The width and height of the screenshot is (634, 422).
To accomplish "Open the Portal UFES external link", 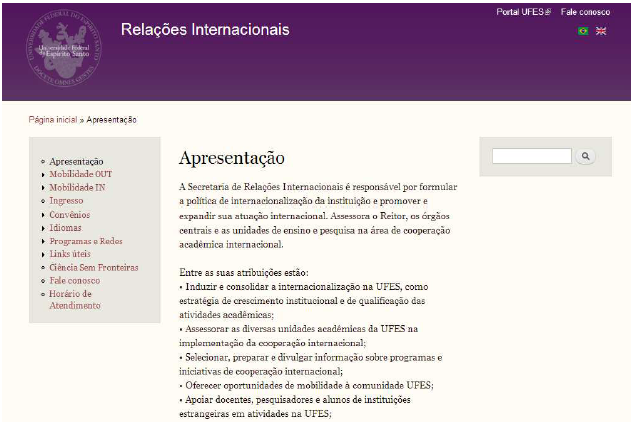I will tap(523, 12).
